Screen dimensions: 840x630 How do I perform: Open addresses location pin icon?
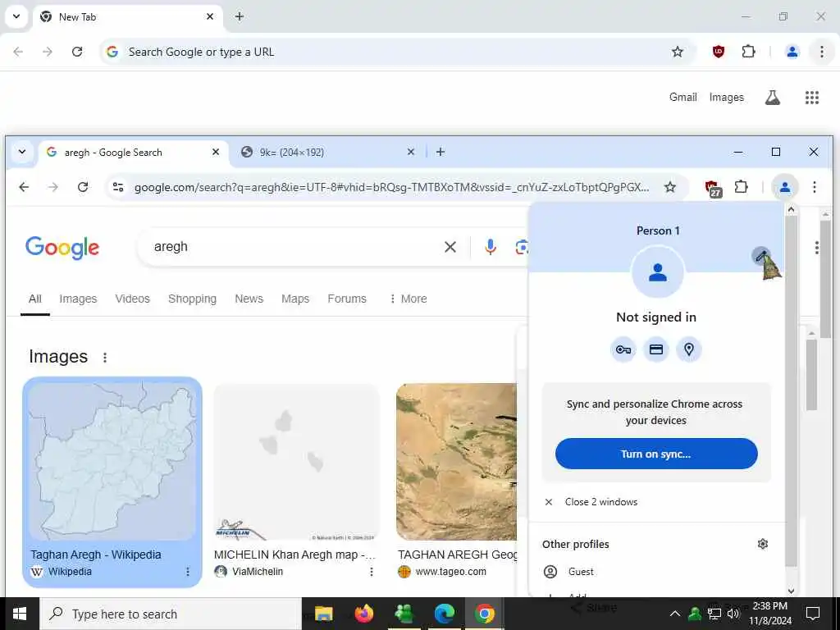click(689, 349)
